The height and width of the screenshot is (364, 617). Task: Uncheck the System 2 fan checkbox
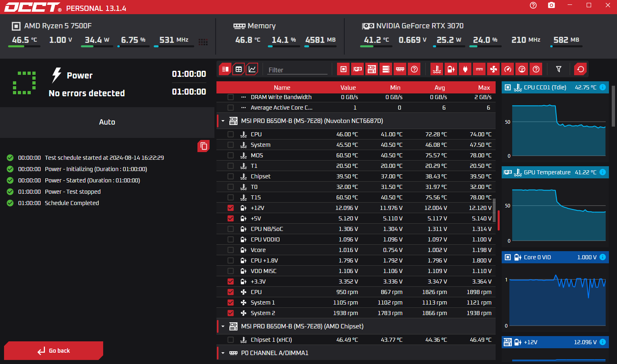pyautogui.click(x=231, y=313)
